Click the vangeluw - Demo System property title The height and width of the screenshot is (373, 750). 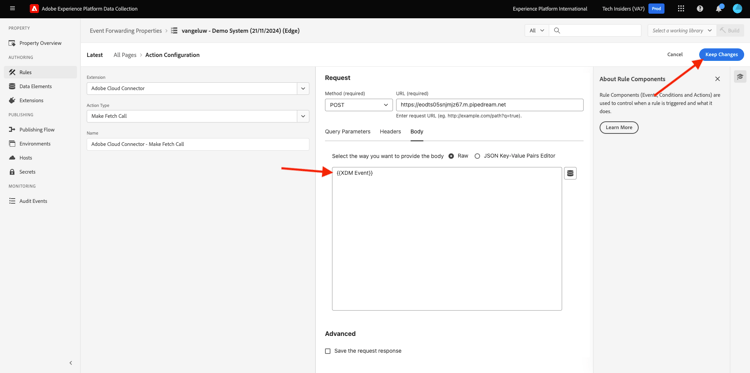tap(241, 31)
